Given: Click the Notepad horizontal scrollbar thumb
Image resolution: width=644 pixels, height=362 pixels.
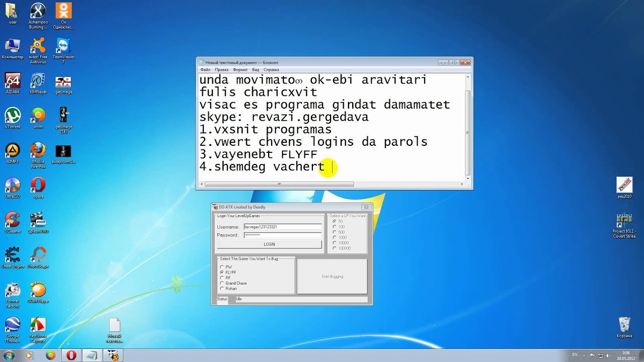Looking at the screenshot, I should (279, 184).
